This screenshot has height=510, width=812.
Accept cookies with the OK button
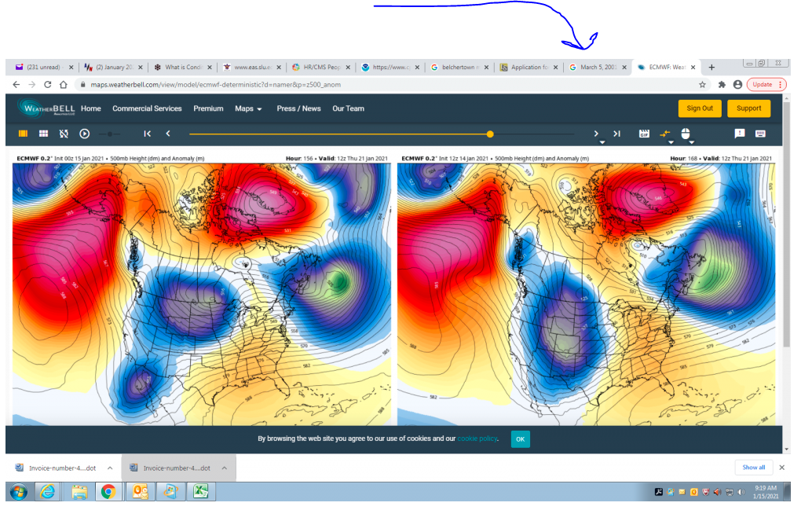(520, 439)
